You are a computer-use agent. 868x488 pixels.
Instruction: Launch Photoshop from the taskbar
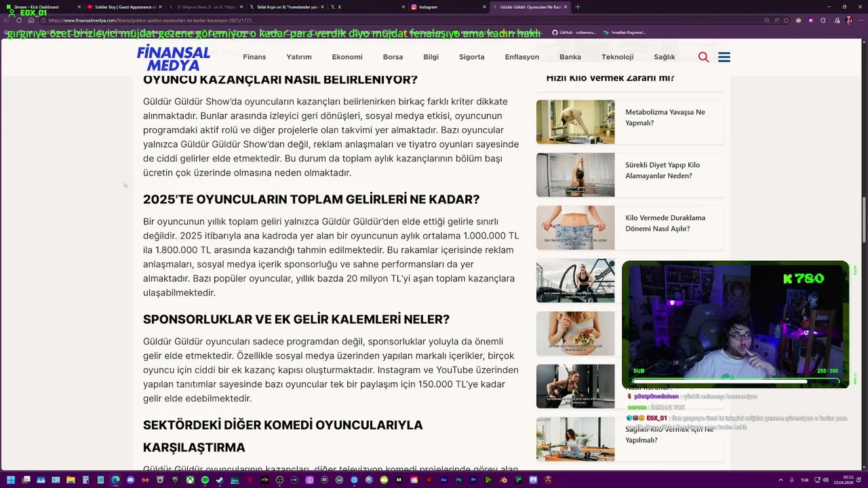point(458,480)
